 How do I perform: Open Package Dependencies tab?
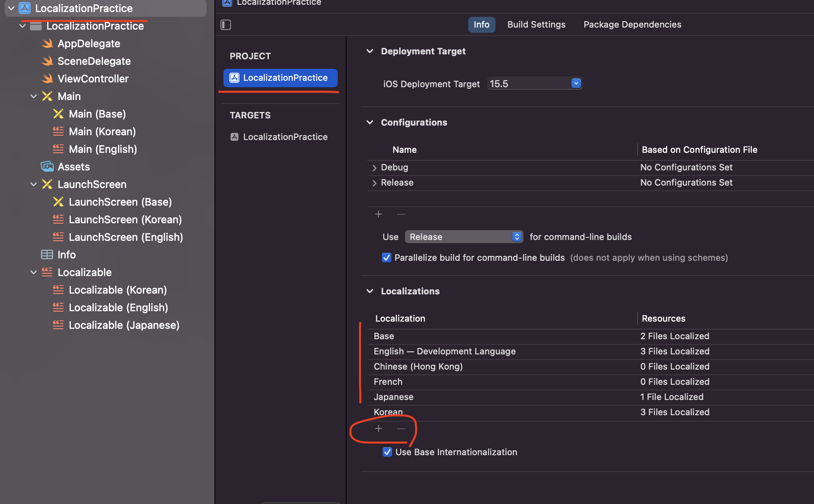[632, 25]
